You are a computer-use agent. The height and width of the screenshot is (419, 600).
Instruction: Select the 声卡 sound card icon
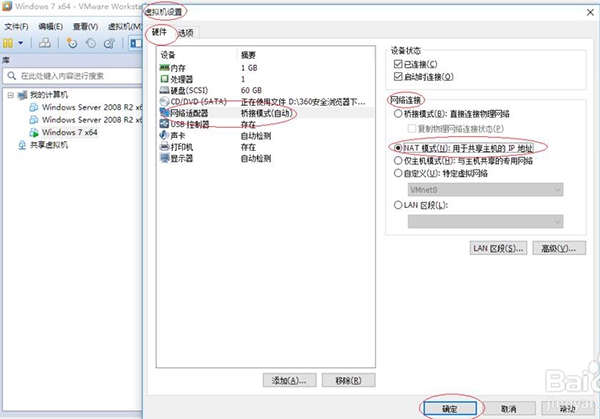click(x=164, y=135)
